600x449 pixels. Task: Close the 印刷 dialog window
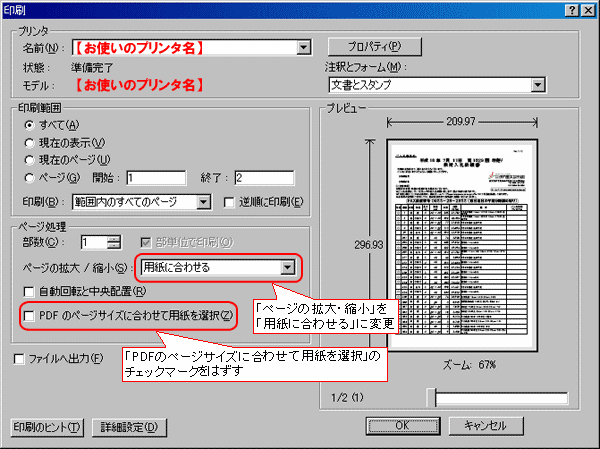(588, 10)
